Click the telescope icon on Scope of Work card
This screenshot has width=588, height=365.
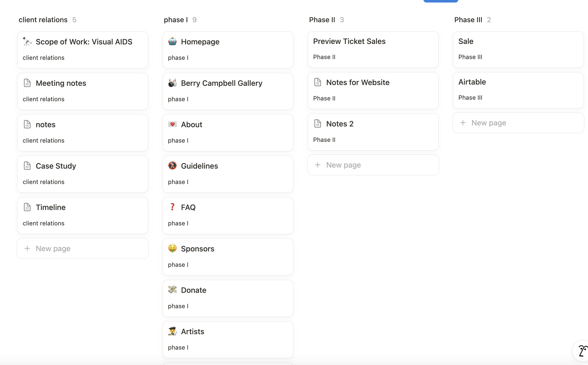(27, 41)
